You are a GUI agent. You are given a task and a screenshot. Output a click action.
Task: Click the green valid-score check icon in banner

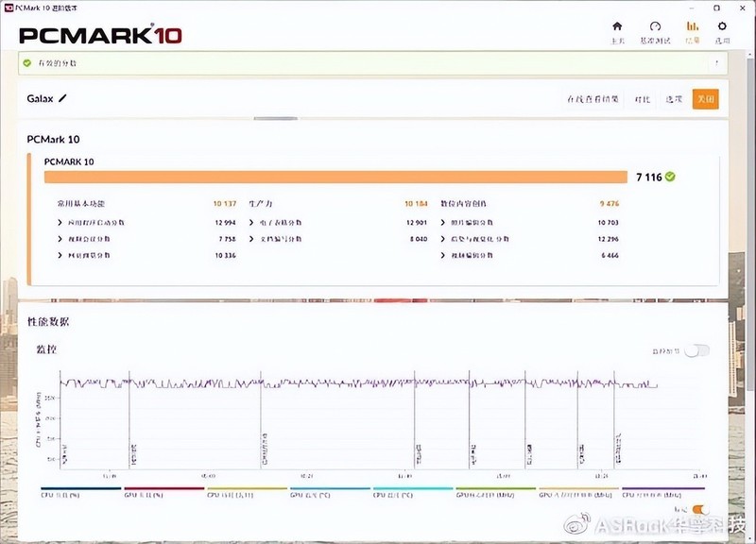coord(27,63)
